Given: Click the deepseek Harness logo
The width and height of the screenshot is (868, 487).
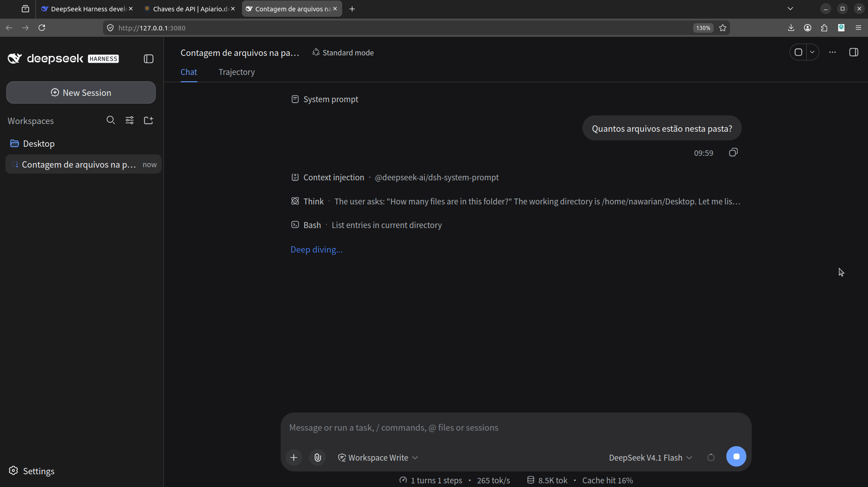Looking at the screenshot, I should click(63, 59).
